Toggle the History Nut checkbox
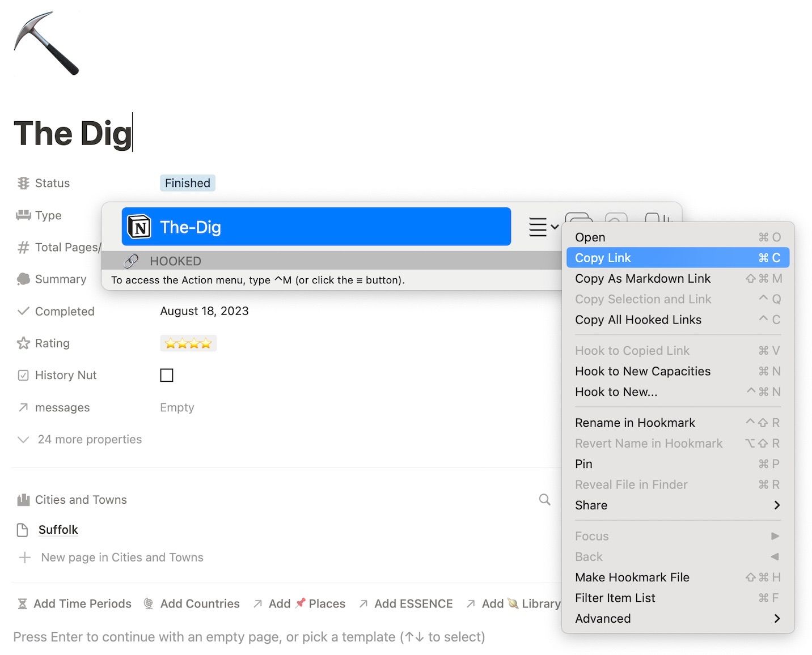 [x=167, y=375]
